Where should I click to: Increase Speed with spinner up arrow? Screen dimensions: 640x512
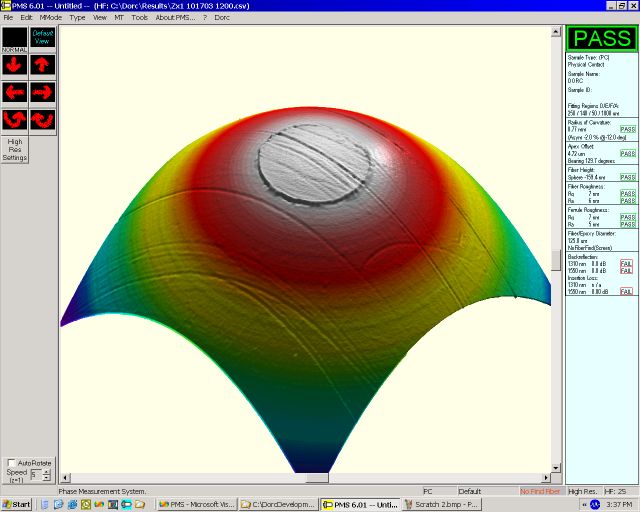point(46,471)
